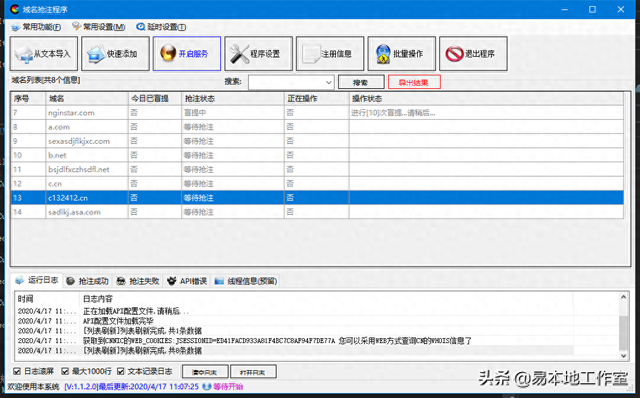Click the 打开日志 button
640x398 pixels.
click(x=253, y=372)
